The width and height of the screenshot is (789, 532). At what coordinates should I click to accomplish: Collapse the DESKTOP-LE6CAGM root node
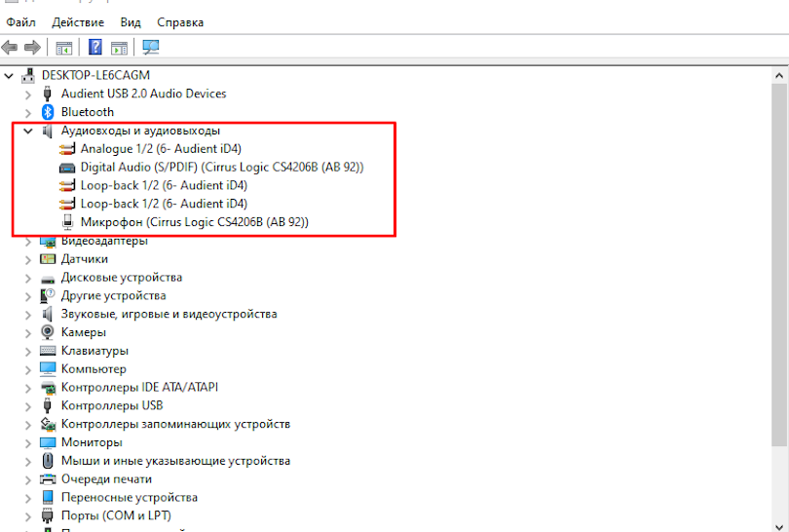tap(9, 76)
